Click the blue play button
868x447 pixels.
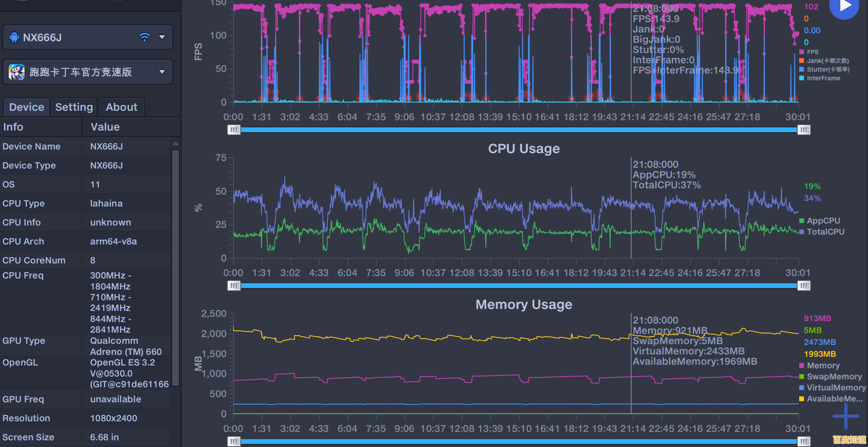[844, 6]
